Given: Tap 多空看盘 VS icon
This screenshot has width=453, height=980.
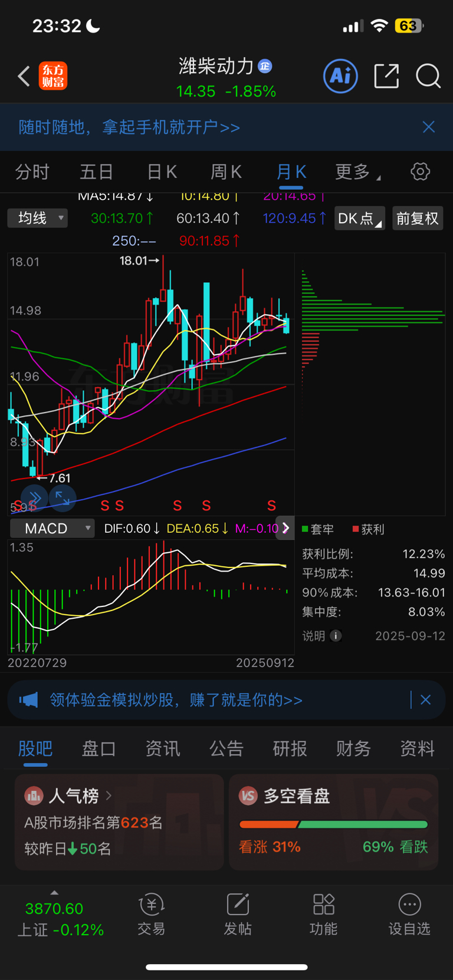Looking at the screenshot, I should click(x=248, y=796).
